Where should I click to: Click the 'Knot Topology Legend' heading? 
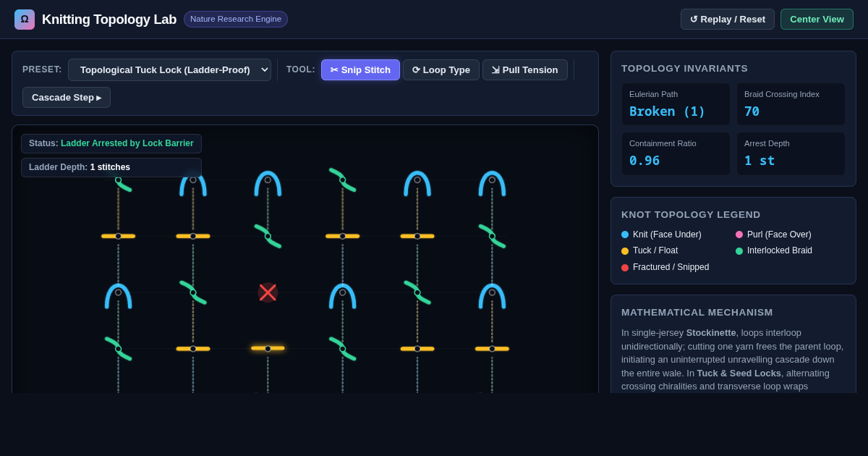coord(691,215)
